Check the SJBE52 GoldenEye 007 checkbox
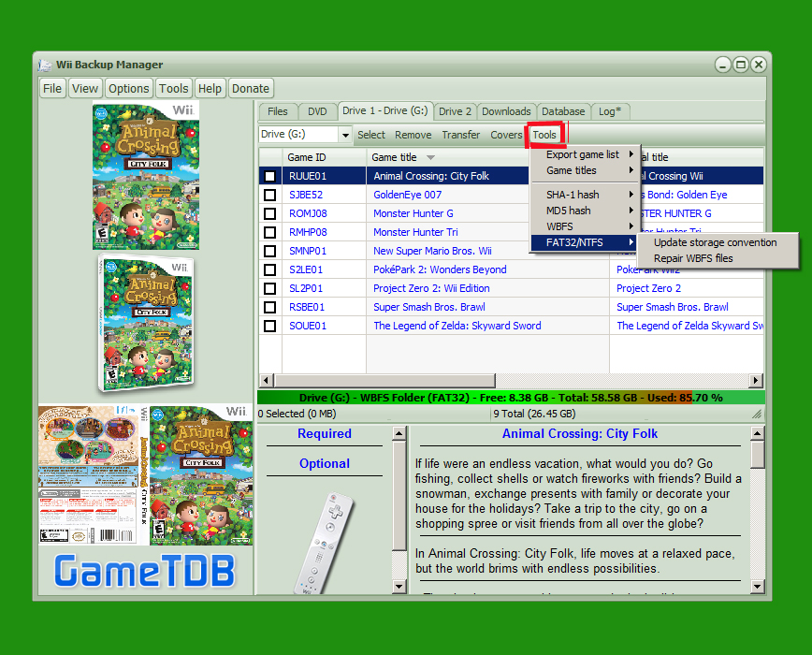This screenshot has width=812, height=655. [x=269, y=195]
